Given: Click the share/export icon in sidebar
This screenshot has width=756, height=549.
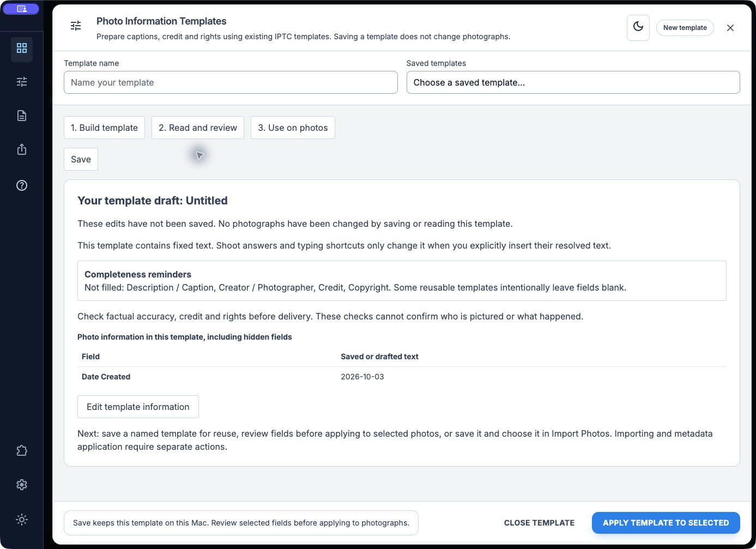Looking at the screenshot, I should [x=22, y=149].
